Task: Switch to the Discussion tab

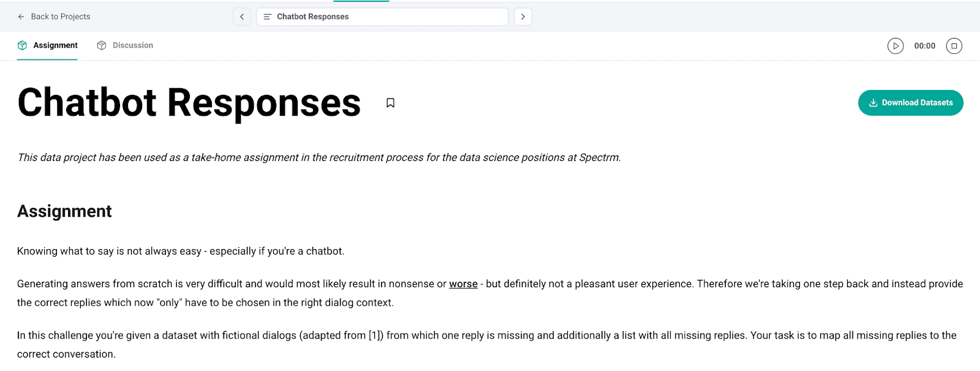Action: (x=132, y=45)
